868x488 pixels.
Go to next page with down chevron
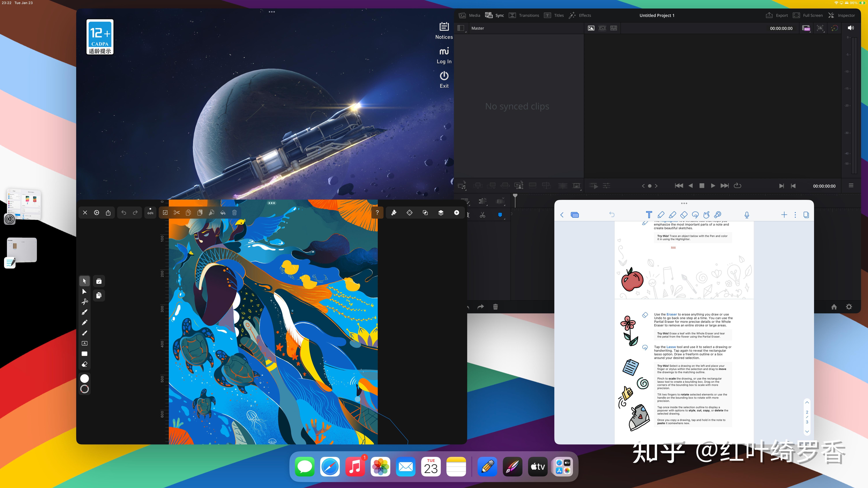[x=807, y=431]
